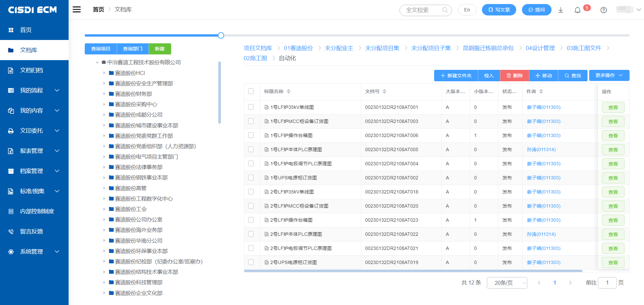This screenshot has width=644, height=305.
Task: Click file icon of 1号LFP35kV单线图 row
Action: (x=267, y=107)
